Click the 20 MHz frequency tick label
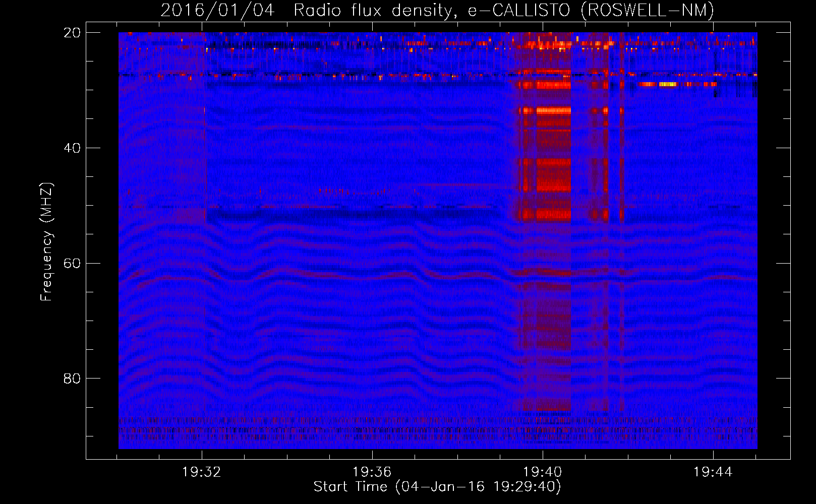Image resolution: width=816 pixels, height=504 pixels. tap(72, 33)
